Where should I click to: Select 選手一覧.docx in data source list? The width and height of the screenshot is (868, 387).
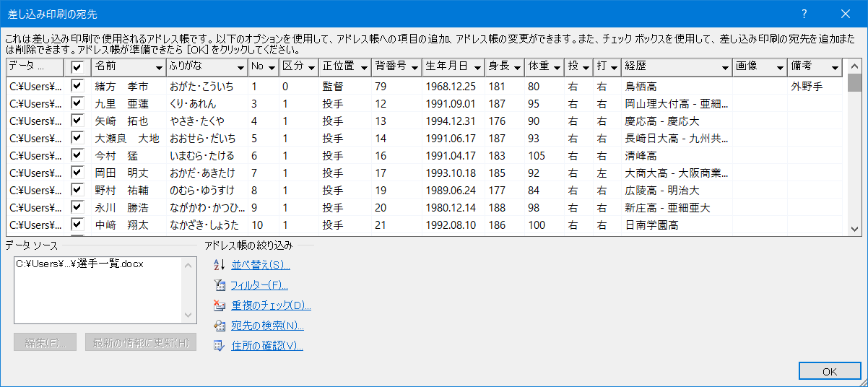click(79, 264)
